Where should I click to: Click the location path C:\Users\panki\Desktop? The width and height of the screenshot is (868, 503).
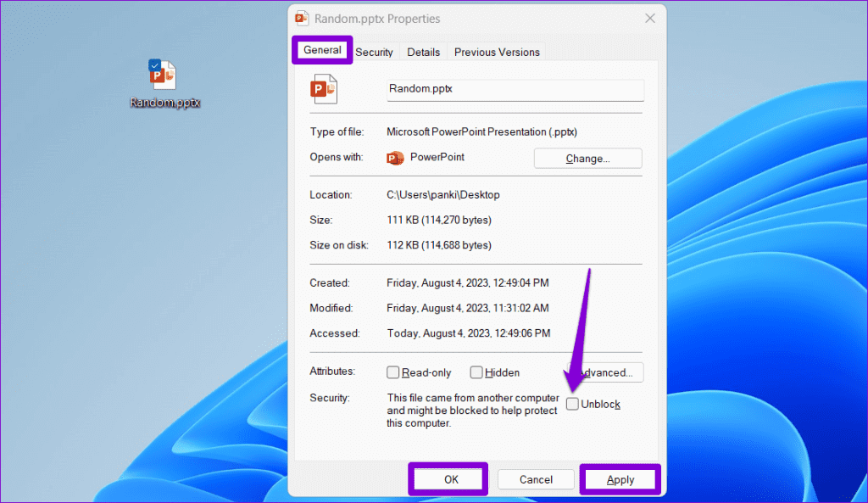click(442, 195)
